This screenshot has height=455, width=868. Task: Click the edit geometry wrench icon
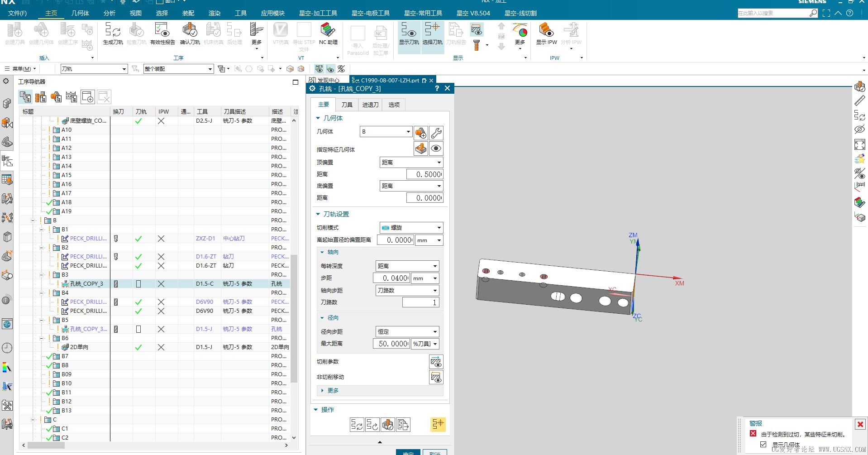pos(436,133)
